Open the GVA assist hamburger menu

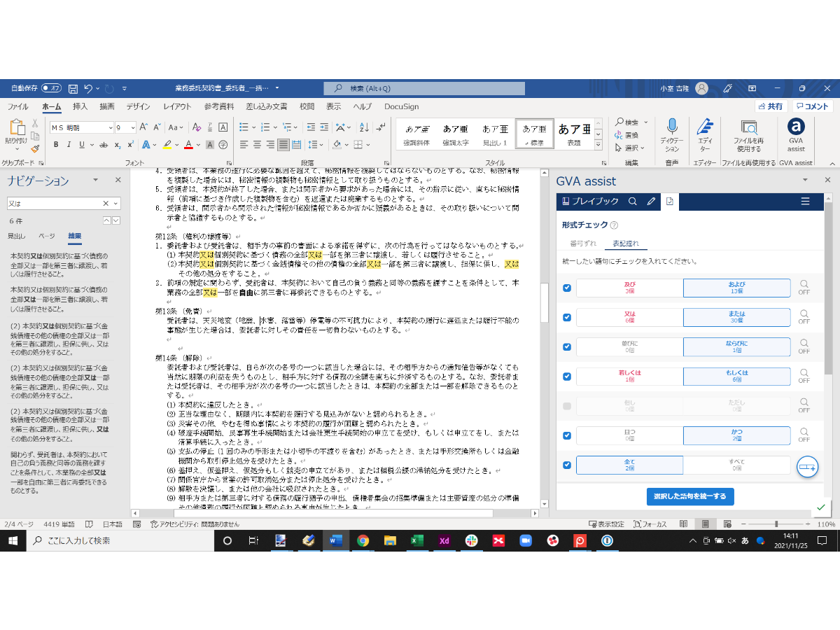[805, 202]
